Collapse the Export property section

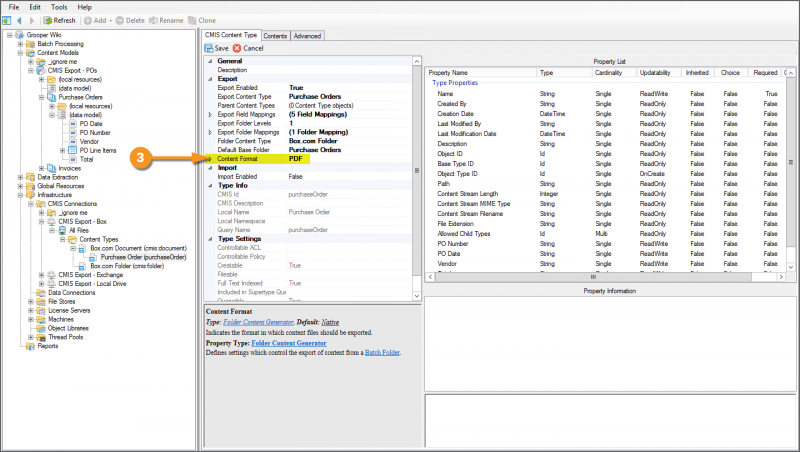click(210, 79)
